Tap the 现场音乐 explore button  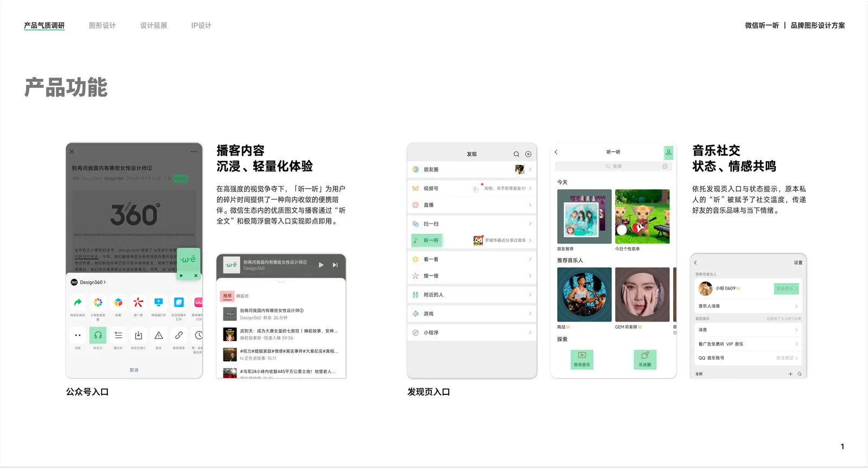pos(582,360)
